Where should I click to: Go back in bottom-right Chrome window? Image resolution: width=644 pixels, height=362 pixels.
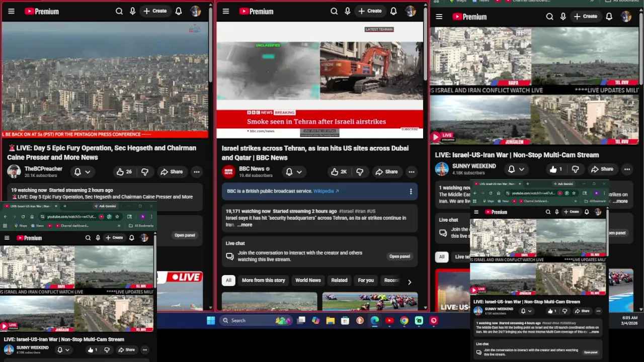tap(475, 193)
